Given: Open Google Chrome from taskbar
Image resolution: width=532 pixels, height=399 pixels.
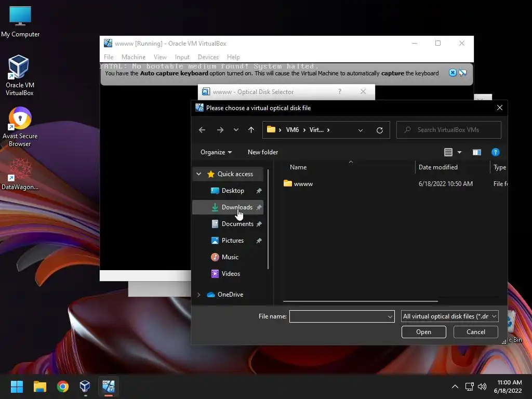Looking at the screenshot, I should [62, 387].
